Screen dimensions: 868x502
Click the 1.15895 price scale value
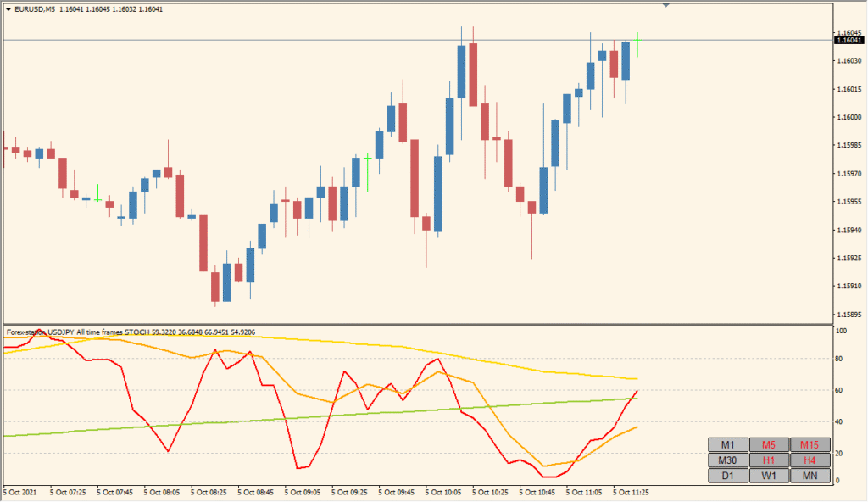pyautogui.click(x=849, y=315)
